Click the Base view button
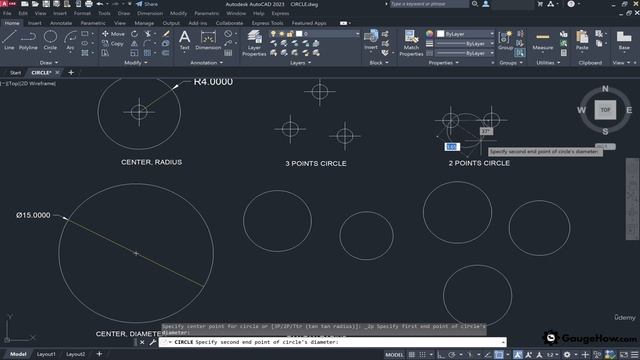 624,40
